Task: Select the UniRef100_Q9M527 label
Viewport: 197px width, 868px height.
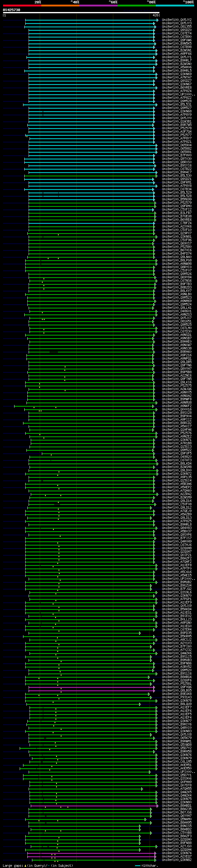Action: [176, 108]
